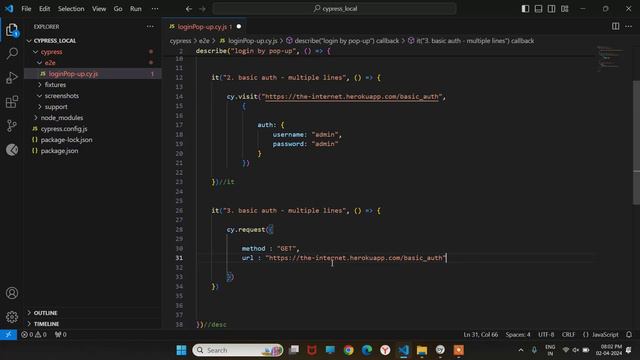This screenshot has height=360, width=640.
Task: Toggle the bottom Panel visibility
Action: (538, 9)
